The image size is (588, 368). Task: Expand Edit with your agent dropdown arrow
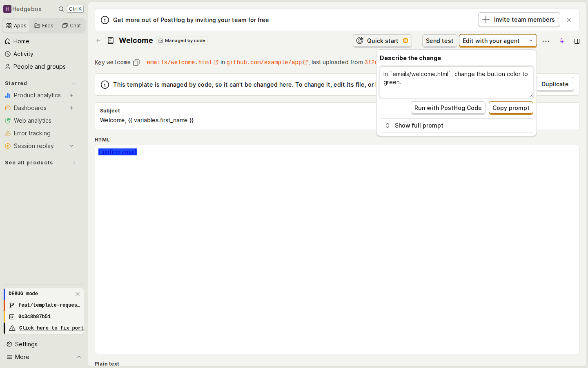pyautogui.click(x=531, y=41)
